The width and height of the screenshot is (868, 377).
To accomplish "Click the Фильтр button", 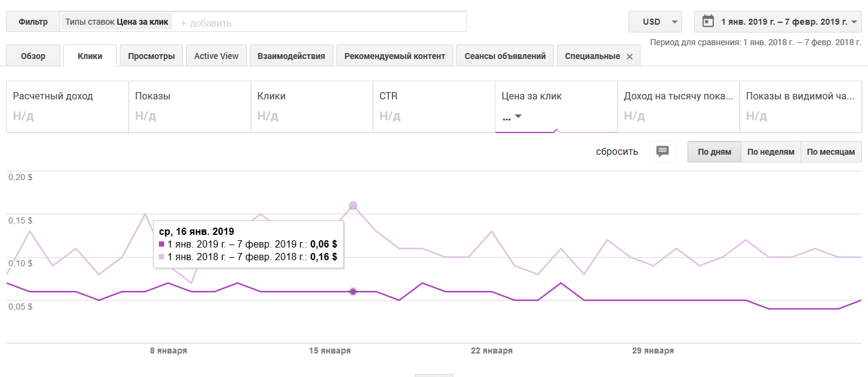I will (33, 22).
